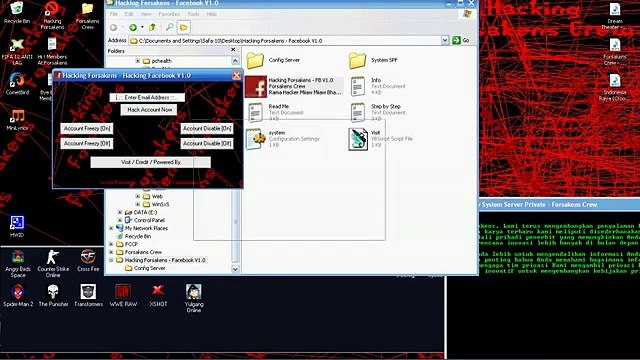Click the Account Freezy [Off] button
The height and width of the screenshot is (360, 640).
pyautogui.click(x=87, y=144)
